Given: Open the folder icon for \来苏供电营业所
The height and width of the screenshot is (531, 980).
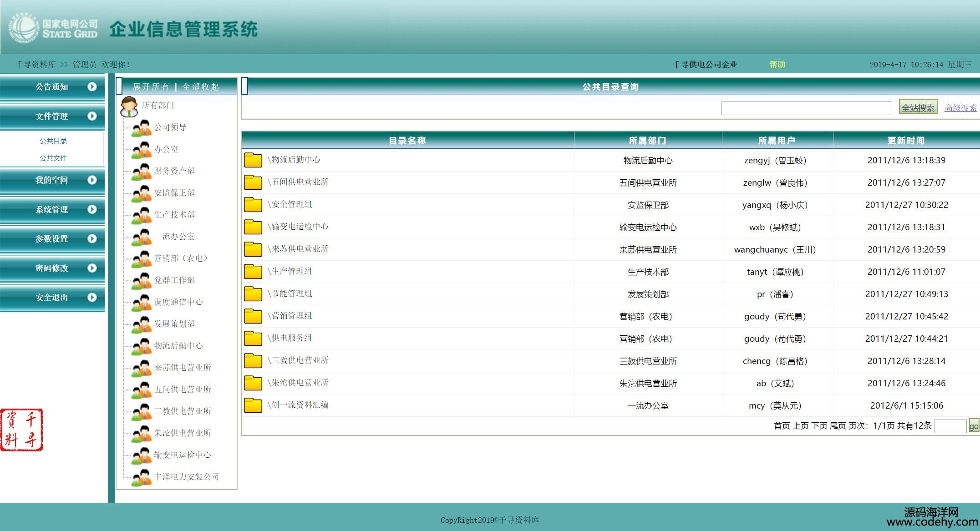Looking at the screenshot, I should 253,249.
